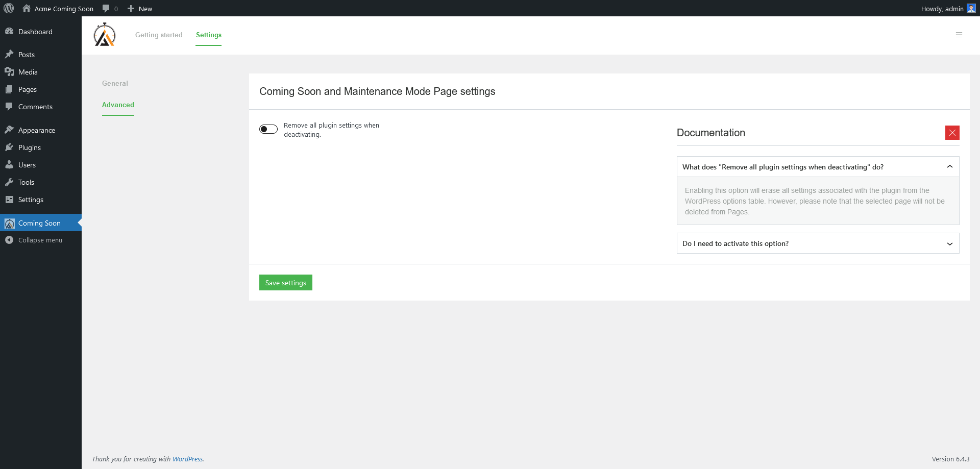Open Dashboard from the sidebar menu
This screenshot has height=469, width=980.
41,32
